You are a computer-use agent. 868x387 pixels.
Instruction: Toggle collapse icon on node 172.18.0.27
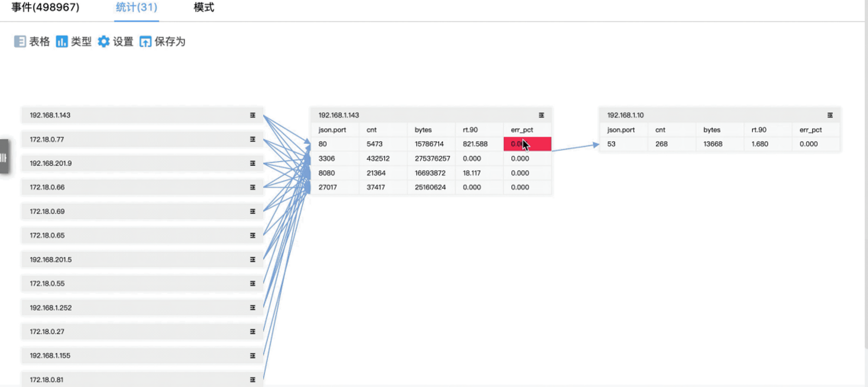253,332
